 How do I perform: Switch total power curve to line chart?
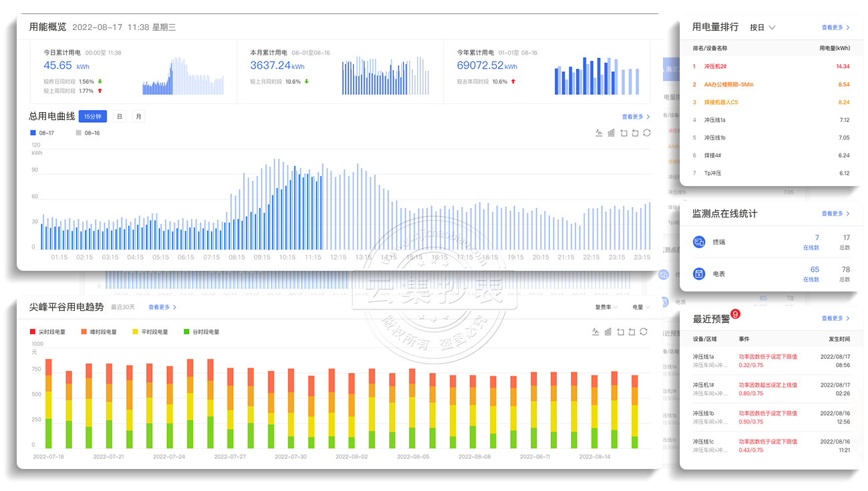pos(599,133)
